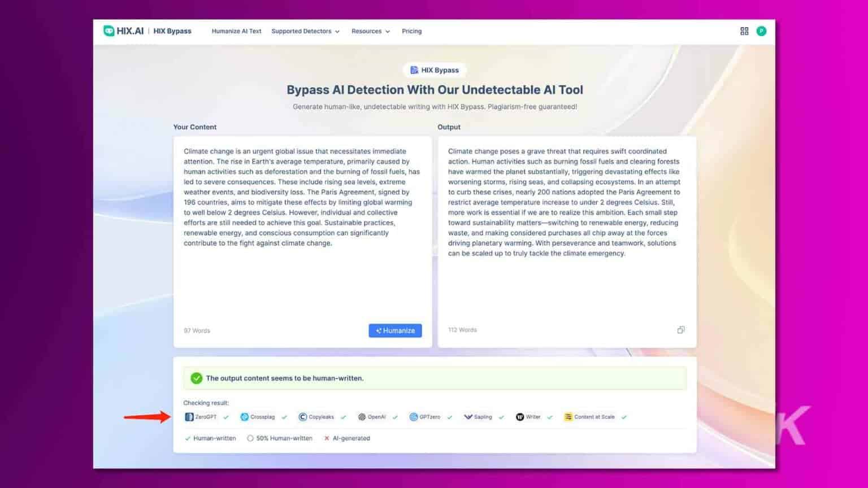
Task: Click the Copyleaks detector icon
Action: click(x=303, y=417)
